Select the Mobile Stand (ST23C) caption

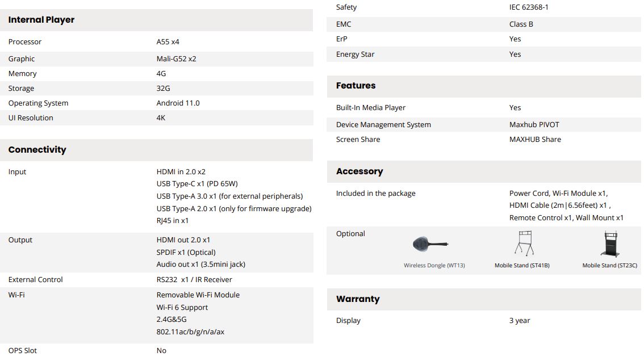(610, 265)
